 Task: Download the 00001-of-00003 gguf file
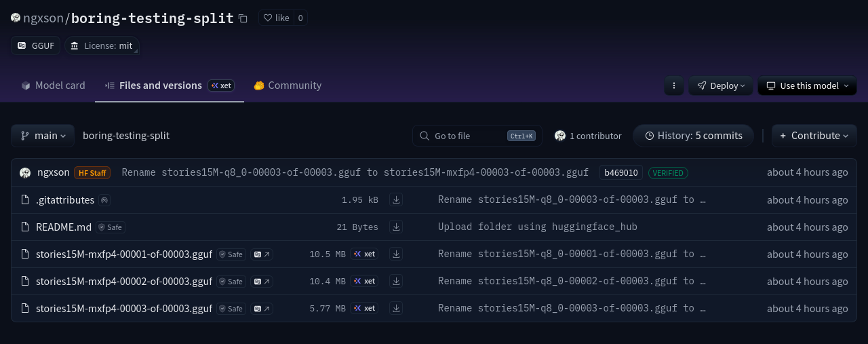tap(396, 254)
